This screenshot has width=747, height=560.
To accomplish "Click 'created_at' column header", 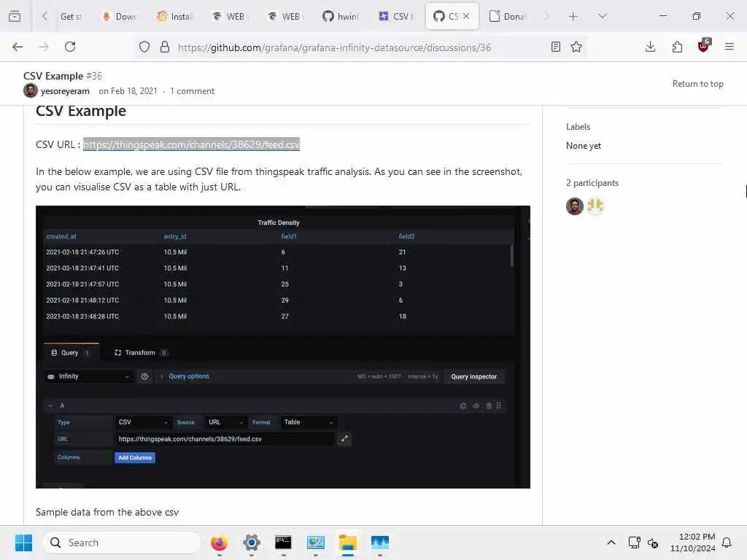I will click(x=61, y=236).
